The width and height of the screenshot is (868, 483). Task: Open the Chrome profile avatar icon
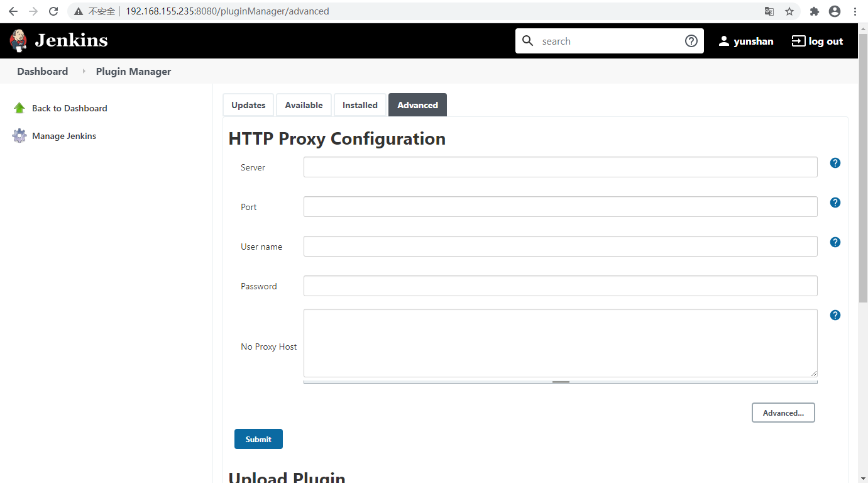pyautogui.click(x=835, y=11)
